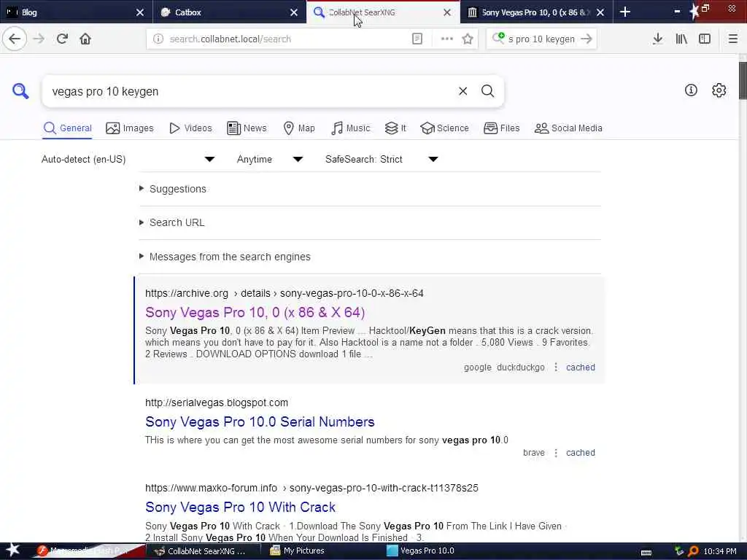This screenshot has height=560, width=747.
Task: Select the Videos search category
Action: (x=190, y=128)
